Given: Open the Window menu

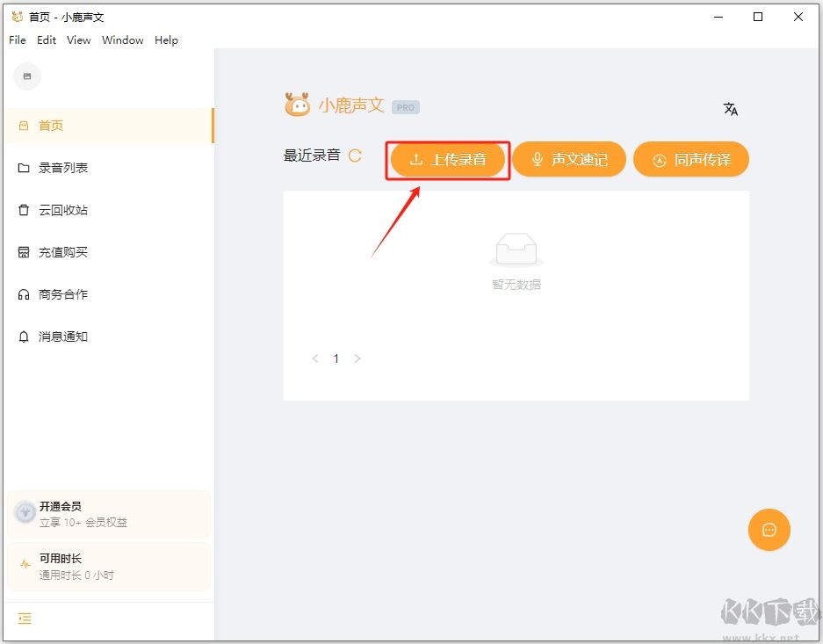Looking at the screenshot, I should 122,40.
